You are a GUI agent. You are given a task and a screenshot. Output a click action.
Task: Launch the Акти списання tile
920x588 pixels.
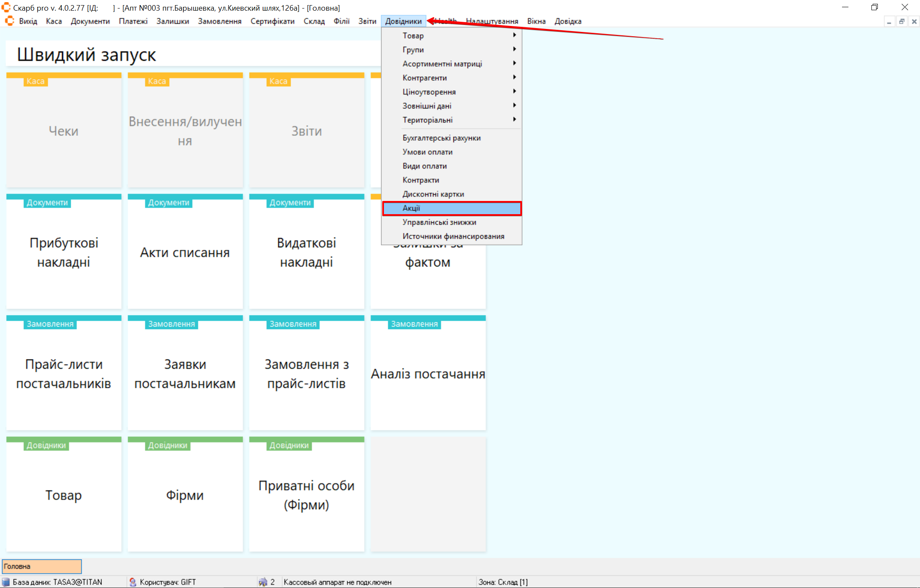point(185,252)
